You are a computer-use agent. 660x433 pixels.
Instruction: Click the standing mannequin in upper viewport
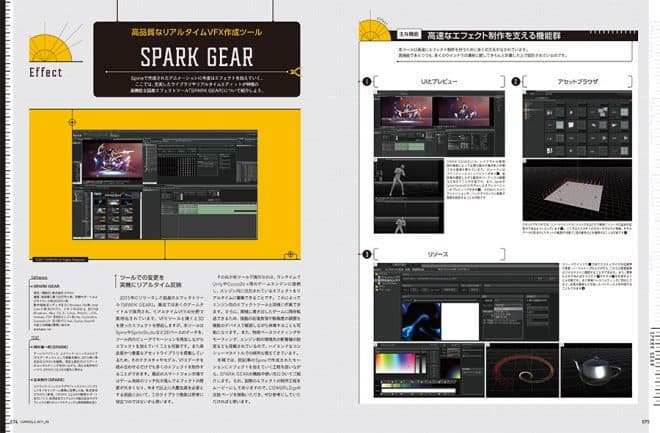point(398,180)
